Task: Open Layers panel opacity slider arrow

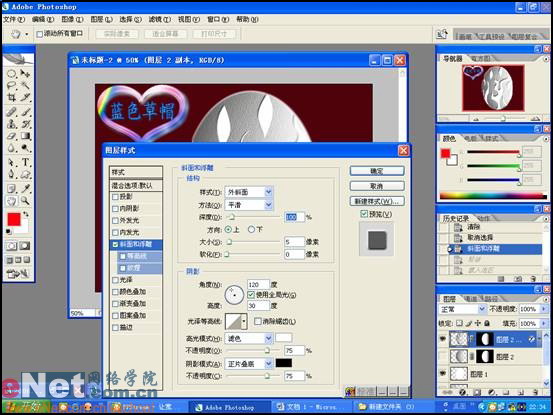Action: [543, 309]
